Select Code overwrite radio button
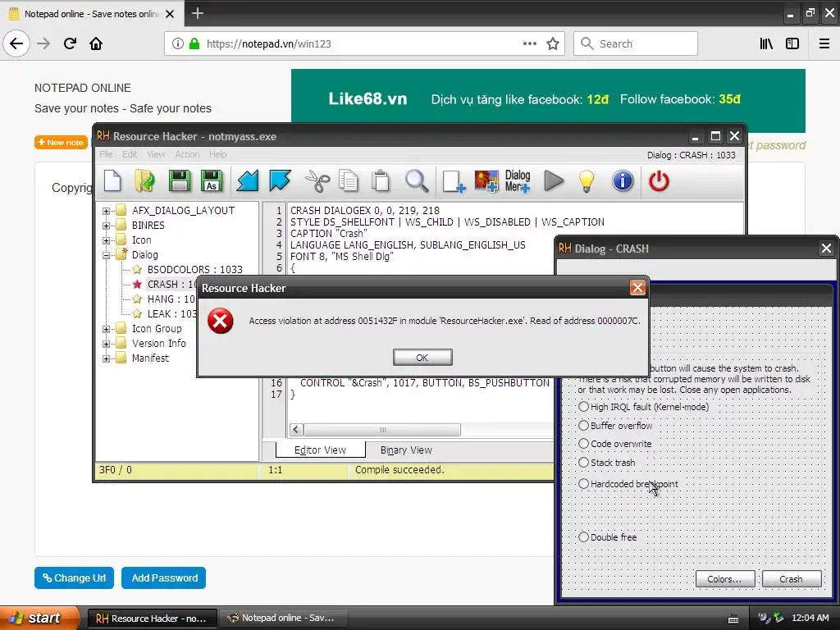 click(583, 444)
